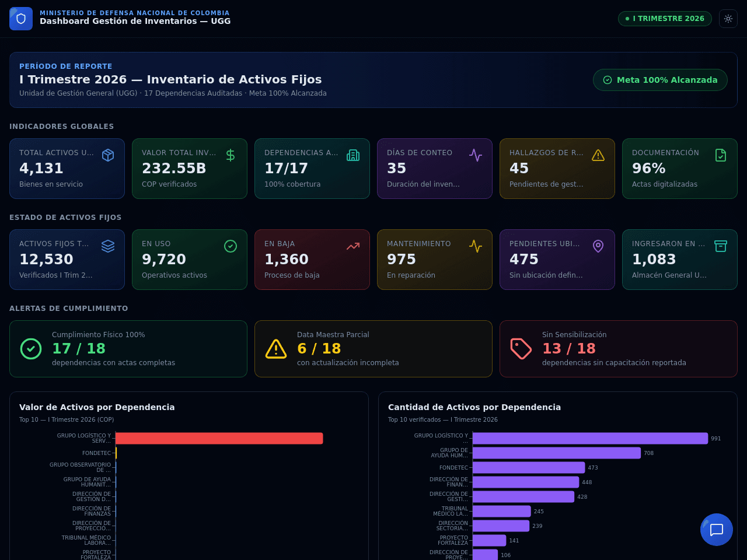Click the 100% cobertura subtitle
747x560 pixels.
click(292, 184)
